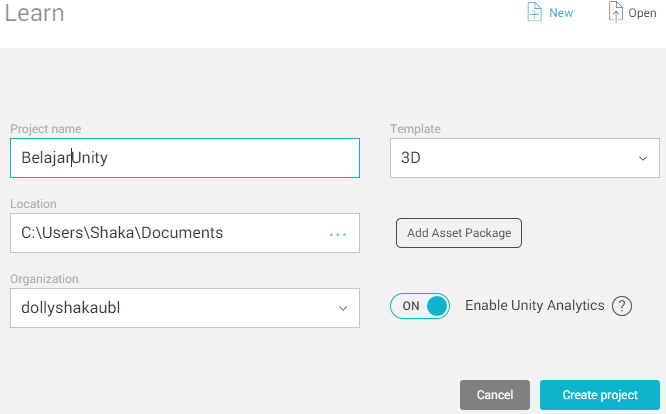
Task: Click the three-dots browse location icon
Action: click(338, 234)
